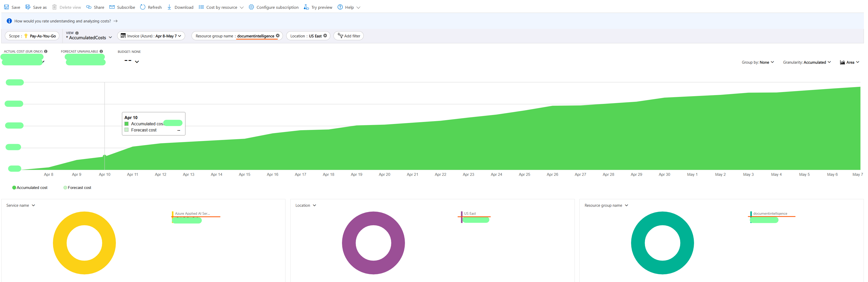Screen dimensions: 868x282
Task: Click the info icon in rating banner
Action: tap(9, 21)
